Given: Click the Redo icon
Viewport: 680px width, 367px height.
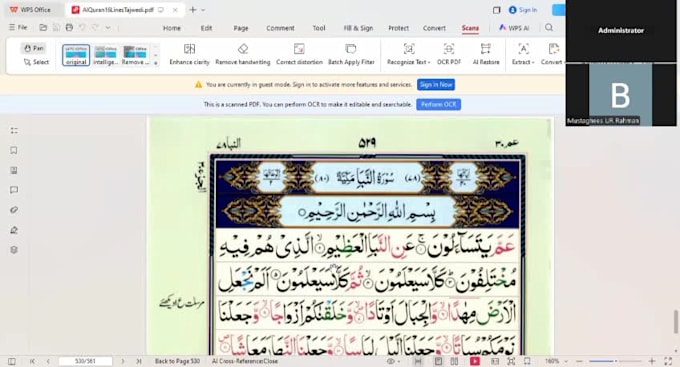Looking at the screenshot, I should [x=95, y=27].
